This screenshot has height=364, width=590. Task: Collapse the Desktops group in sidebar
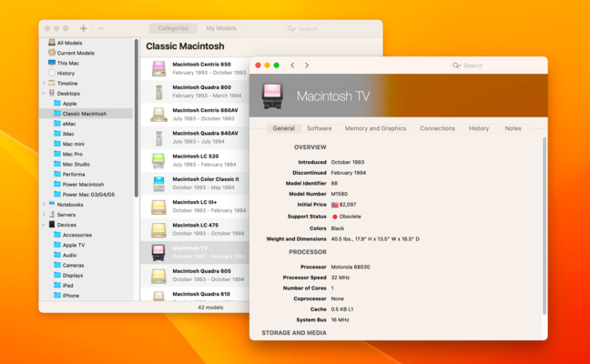click(44, 93)
